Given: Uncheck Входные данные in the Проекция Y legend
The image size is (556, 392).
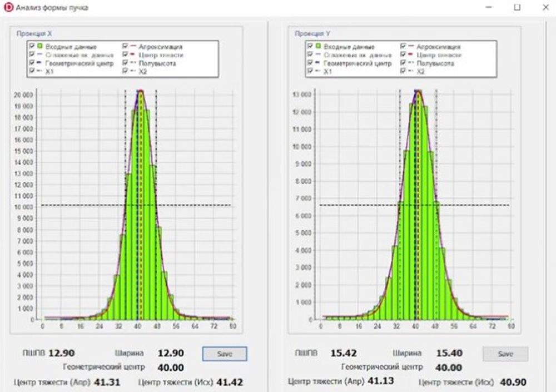Looking at the screenshot, I should coord(310,47).
